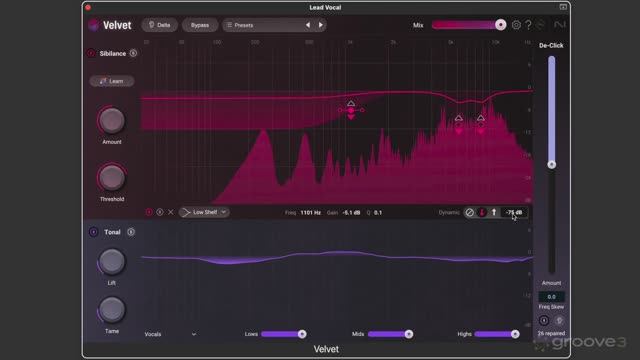
Task: Click the 'De-Click' section label
Action: click(x=551, y=45)
